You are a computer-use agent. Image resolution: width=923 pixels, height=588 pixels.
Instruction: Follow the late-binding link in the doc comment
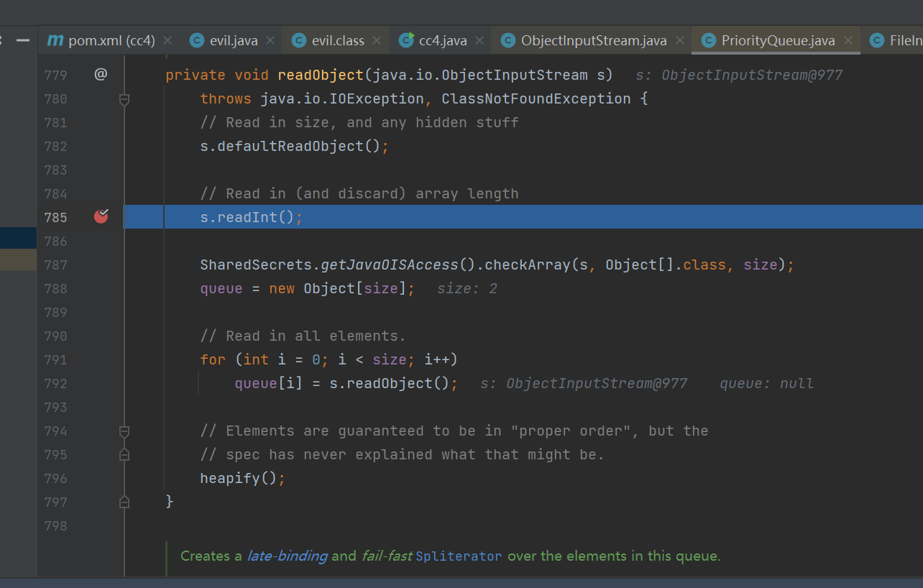click(287, 556)
